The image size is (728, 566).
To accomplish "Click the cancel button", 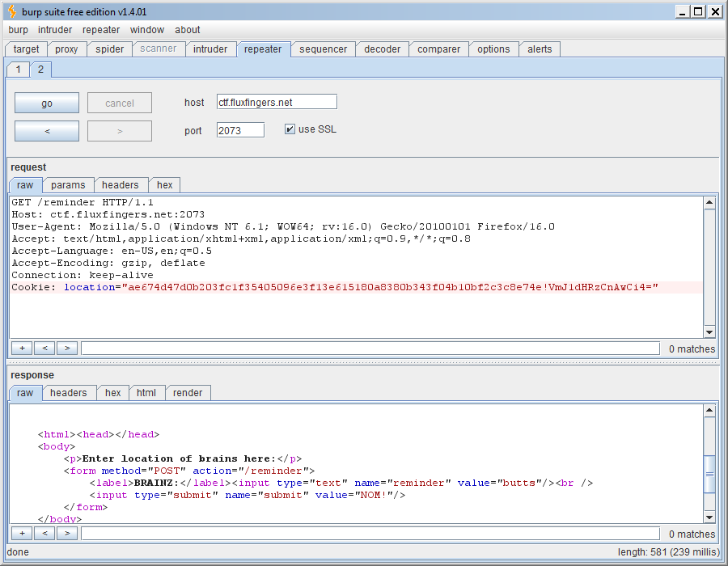I will pos(120,103).
